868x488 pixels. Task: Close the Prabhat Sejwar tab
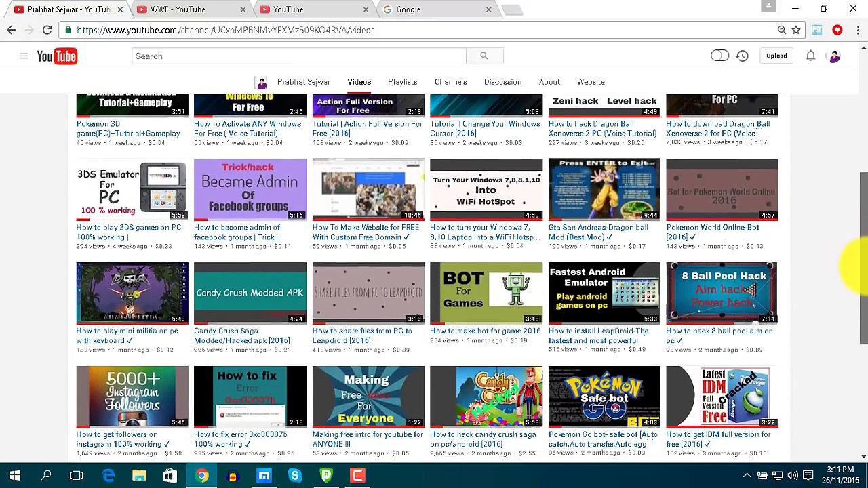[x=121, y=9]
